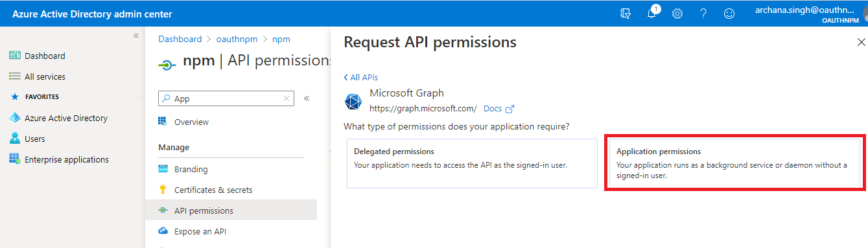
Task: Open the directory and subscription filter icon
Action: click(626, 14)
